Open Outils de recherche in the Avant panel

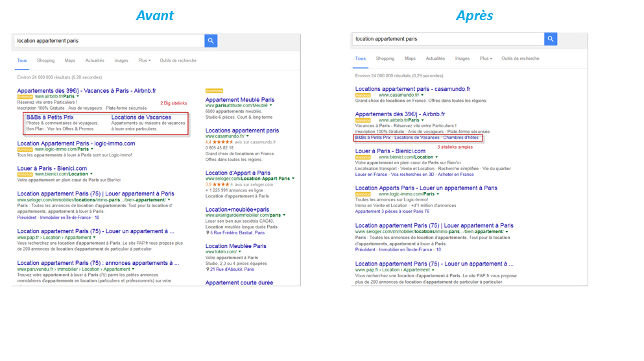[178, 60]
